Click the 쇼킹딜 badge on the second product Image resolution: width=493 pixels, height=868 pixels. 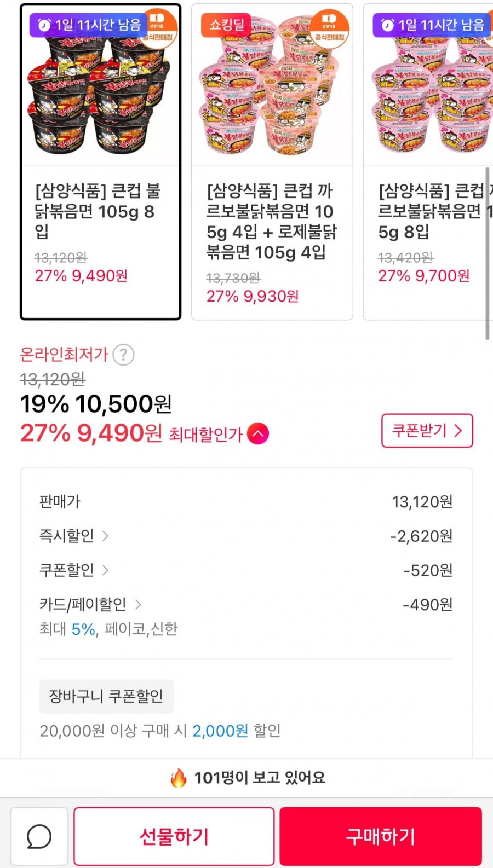click(x=226, y=25)
